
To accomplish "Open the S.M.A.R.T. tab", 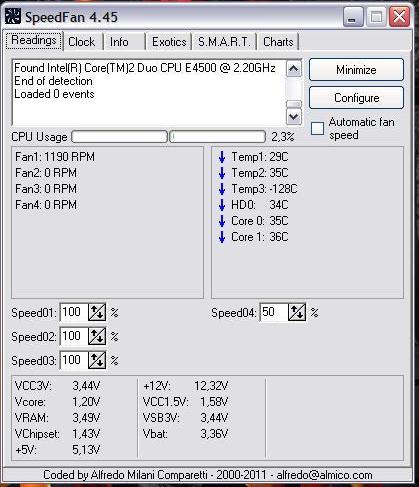I will coord(224,42).
